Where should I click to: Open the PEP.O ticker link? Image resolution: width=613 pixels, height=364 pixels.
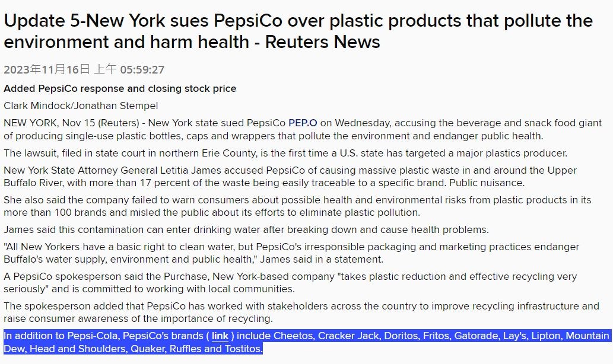pyautogui.click(x=303, y=123)
